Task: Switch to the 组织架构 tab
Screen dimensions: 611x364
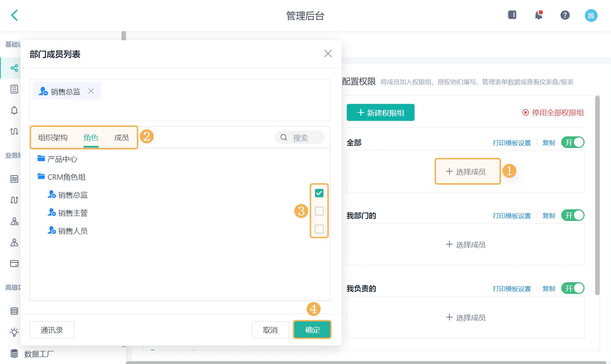Action: tap(53, 137)
